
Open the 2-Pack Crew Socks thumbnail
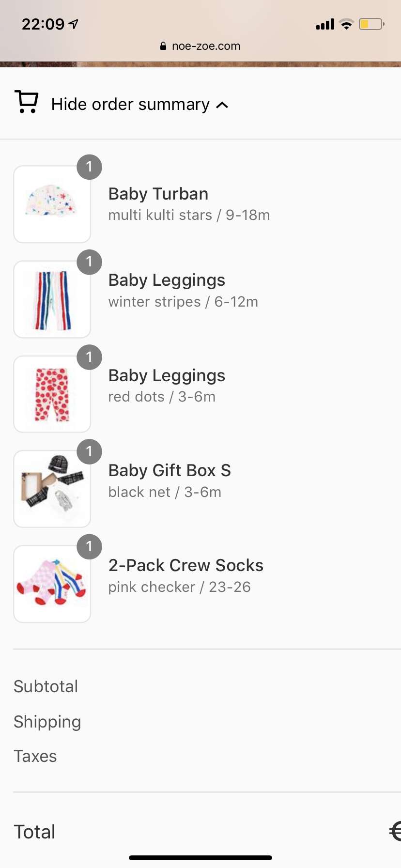(x=52, y=584)
